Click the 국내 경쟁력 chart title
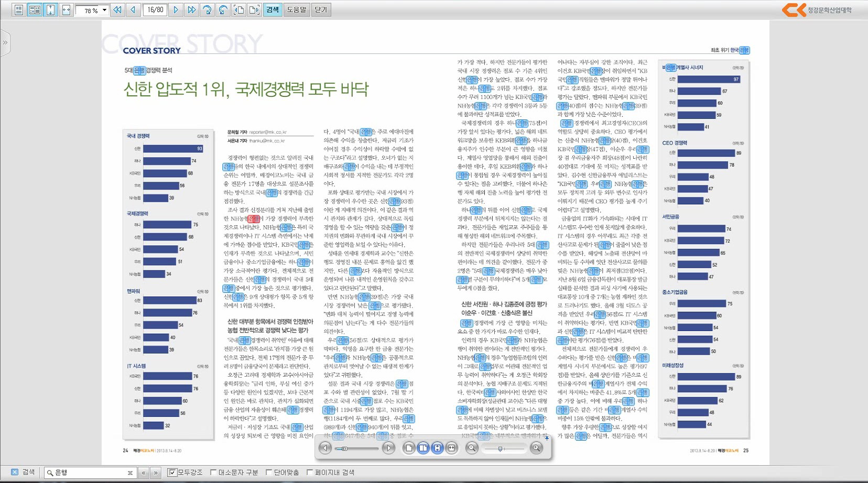 pyautogui.click(x=138, y=136)
